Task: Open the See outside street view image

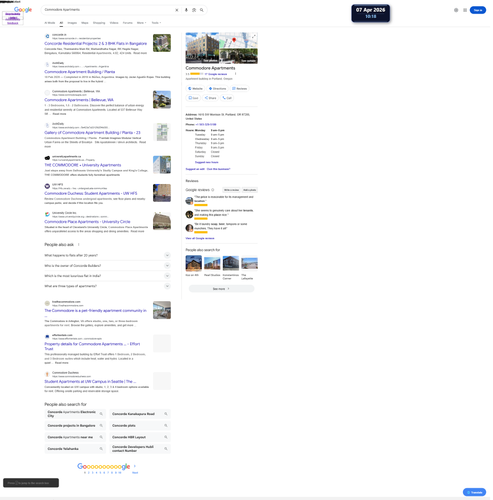Action: click(239, 56)
